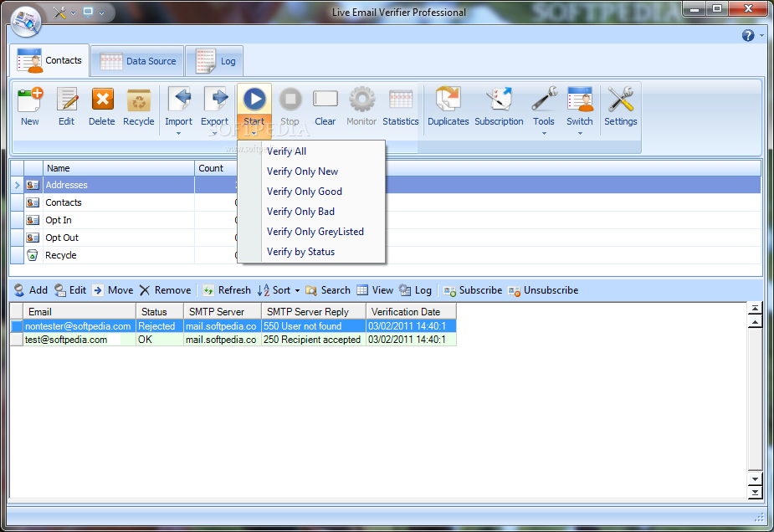
Task: Click Search in the email toolbar
Action: coord(328,290)
